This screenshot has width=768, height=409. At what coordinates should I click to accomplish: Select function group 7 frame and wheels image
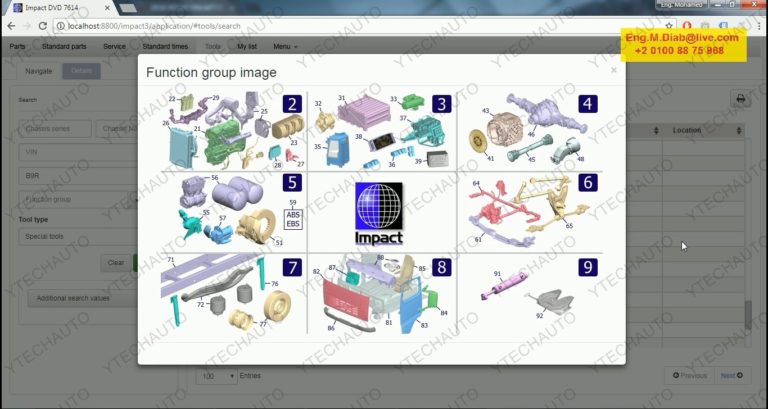(232, 293)
